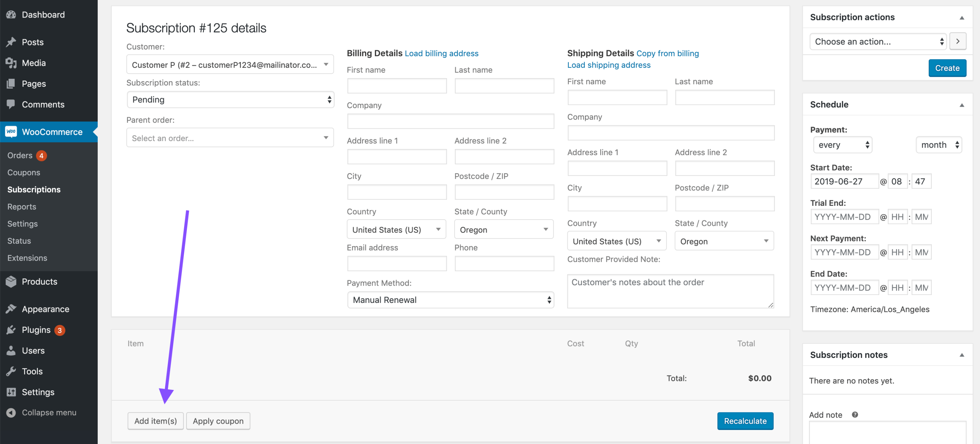The width and height of the screenshot is (980, 444).
Task: Click the Add item(s) button
Action: pos(155,421)
